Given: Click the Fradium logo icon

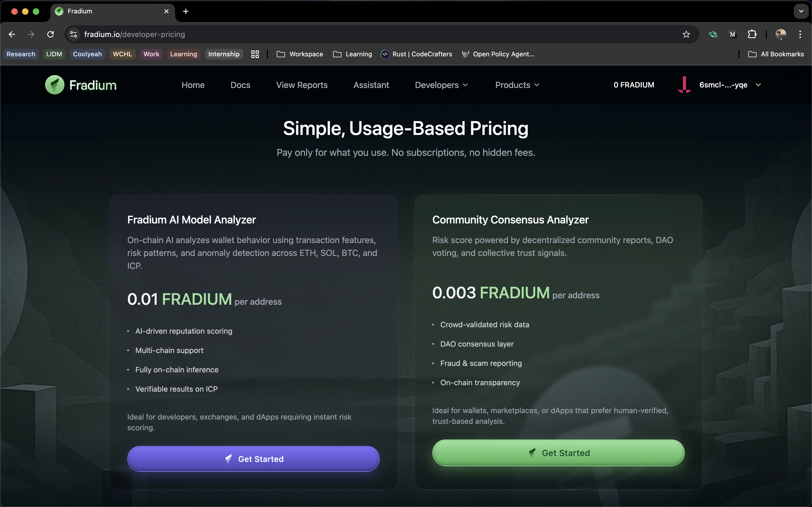Looking at the screenshot, I should pyautogui.click(x=55, y=85).
